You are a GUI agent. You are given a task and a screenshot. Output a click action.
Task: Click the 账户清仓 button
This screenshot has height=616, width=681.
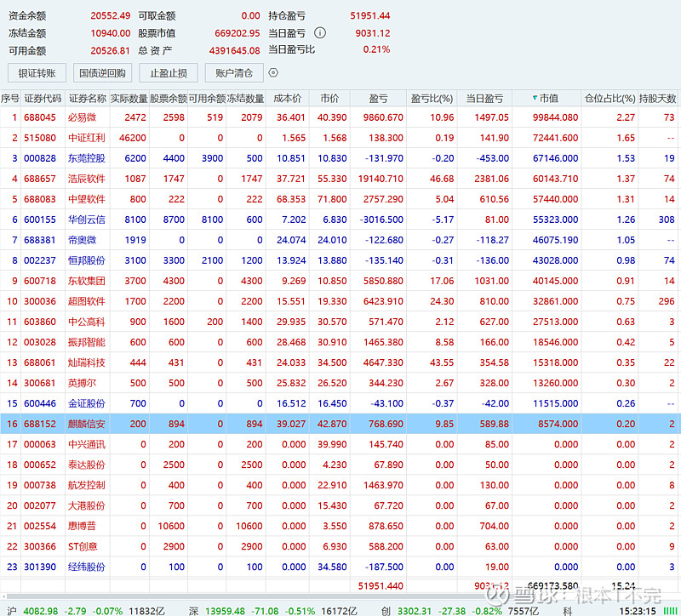[234, 73]
